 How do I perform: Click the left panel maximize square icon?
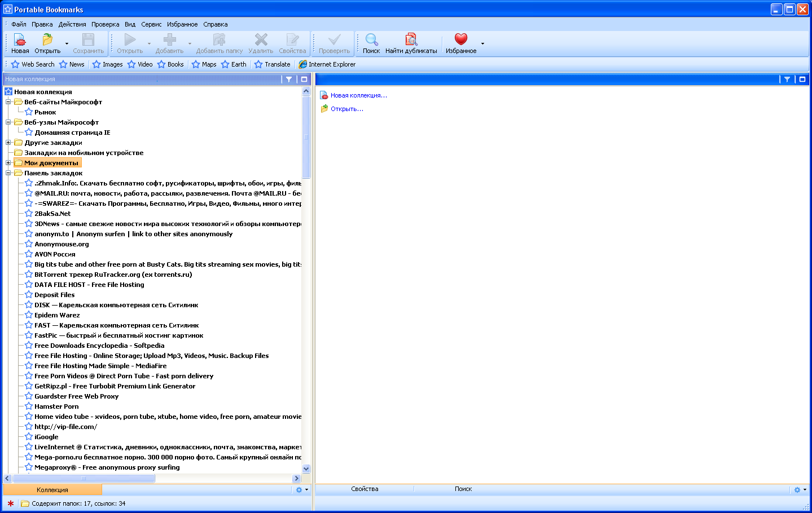304,79
